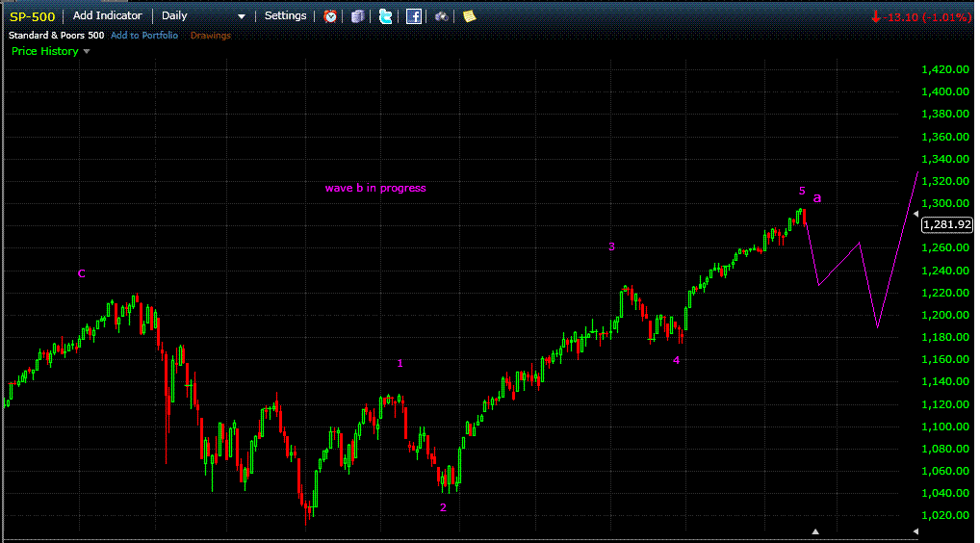
Task: Open the Add Indicator menu
Action: [x=108, y=15]
